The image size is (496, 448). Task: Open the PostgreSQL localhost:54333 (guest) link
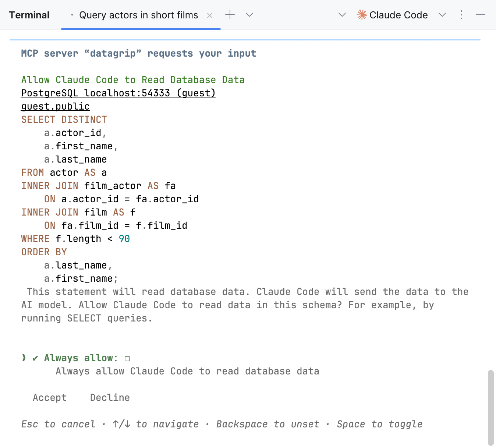tap(118, 93)
